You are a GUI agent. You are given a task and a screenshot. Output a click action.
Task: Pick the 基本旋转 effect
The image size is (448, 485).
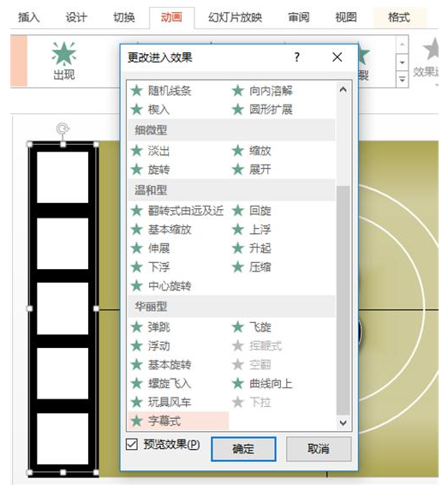[x=161, y=365]
